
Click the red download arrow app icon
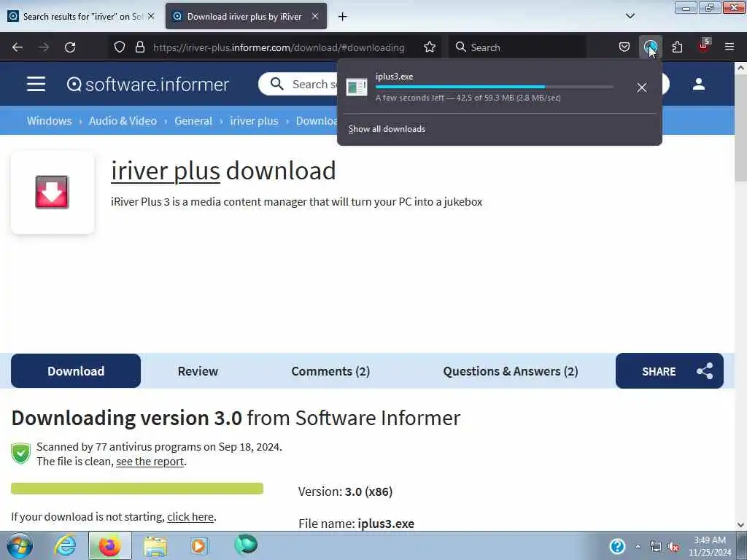pyautogui.click(x=52, y=192)
